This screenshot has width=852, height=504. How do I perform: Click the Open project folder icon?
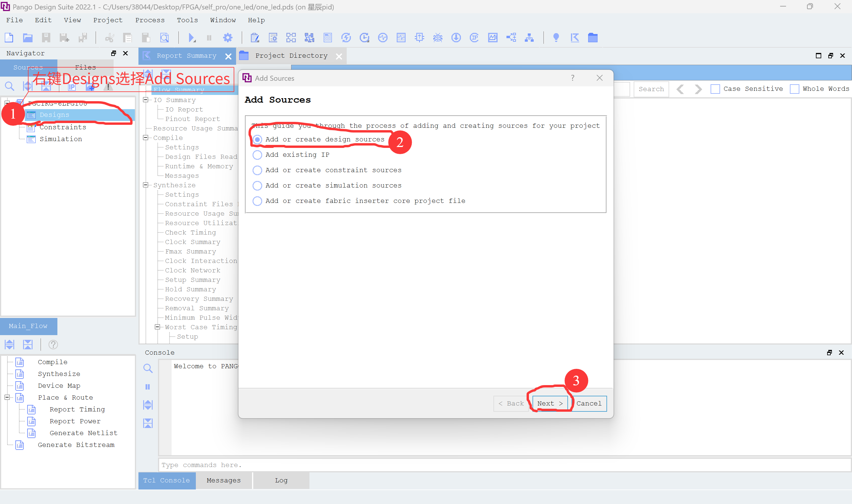pos(28,38)
